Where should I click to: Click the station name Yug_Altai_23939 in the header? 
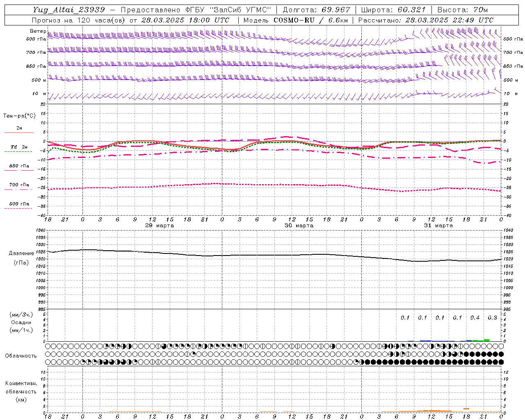click(x=69, y=10)
